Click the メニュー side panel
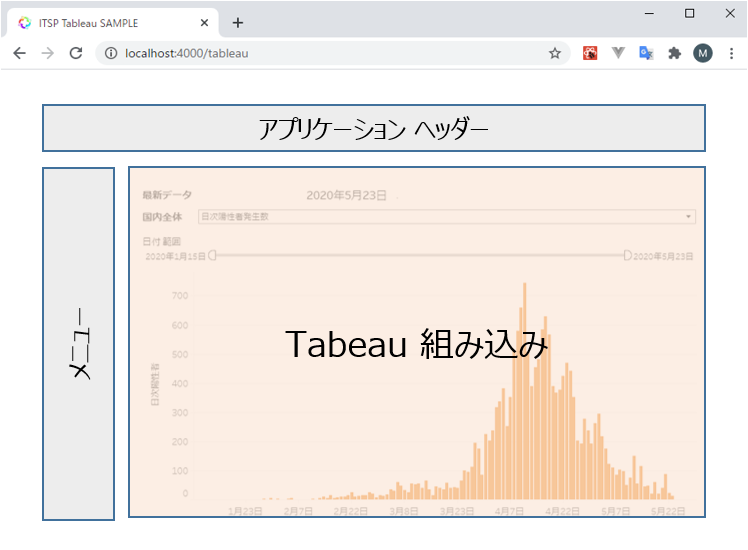Screen dimensions: 748x550 tap(78, 343)
